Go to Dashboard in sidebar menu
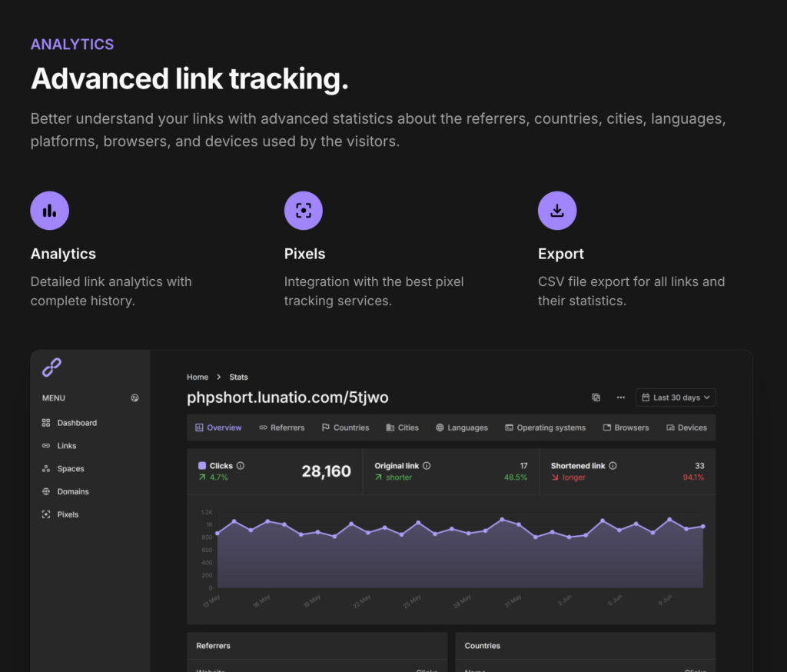Screen dimensions: 787x672 [x=76, y=423]
